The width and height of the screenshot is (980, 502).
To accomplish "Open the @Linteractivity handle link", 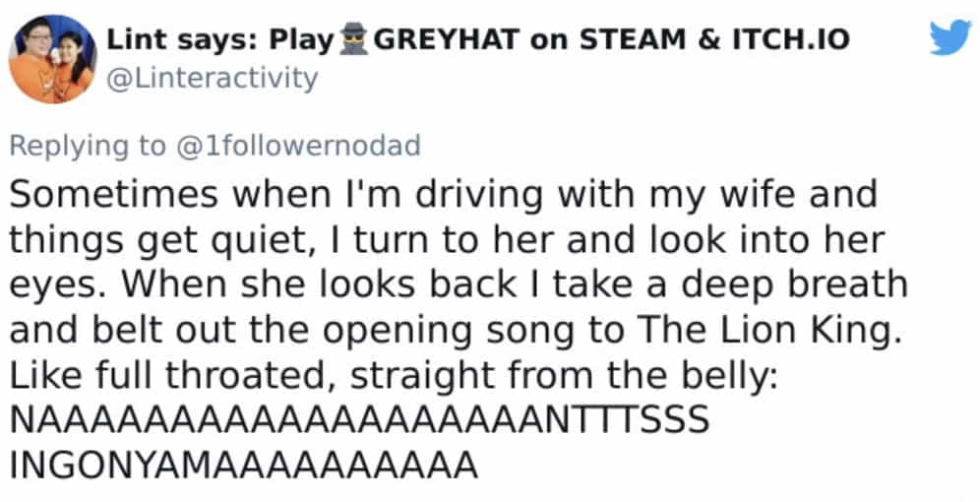I will [x=212, y=78].
